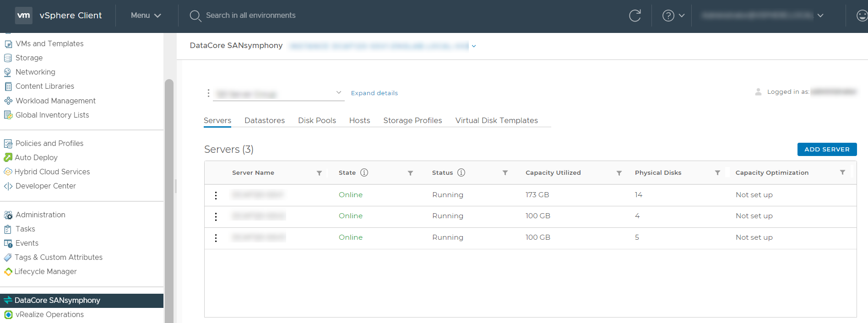Screen dimensions: 868x323
Task: Click the sidebar collapse handle
Action: (x=175, y=186)
